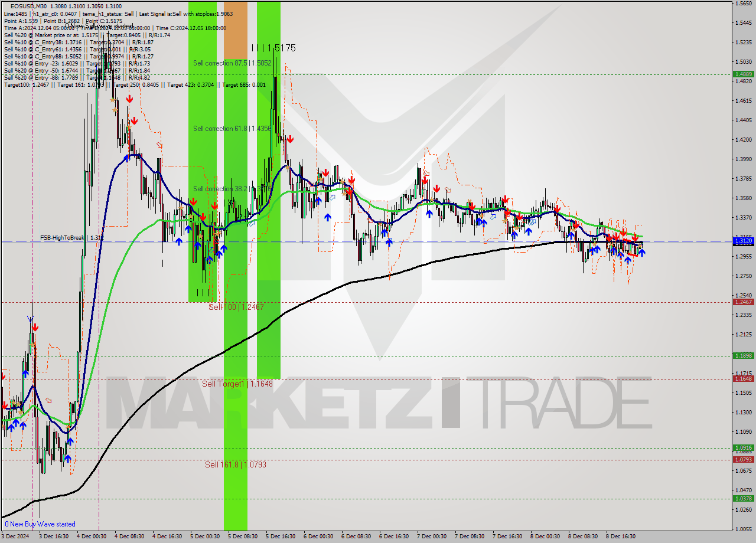Click the '3 Dec 16:30' time axis label
The width and height of the screenshot is (756, 543).
pos(54,537)
